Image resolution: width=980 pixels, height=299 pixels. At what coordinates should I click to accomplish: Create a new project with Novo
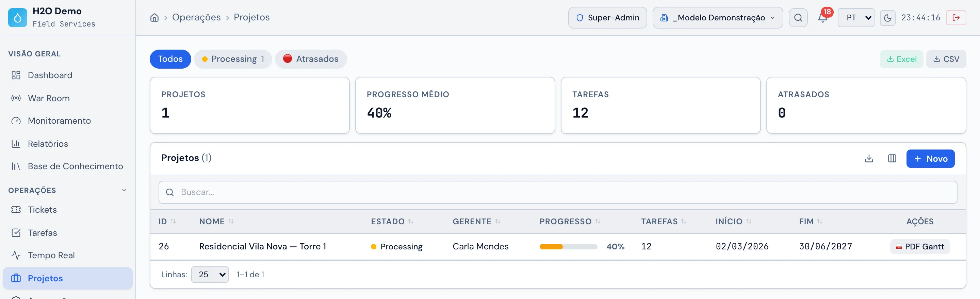point(930,158)
